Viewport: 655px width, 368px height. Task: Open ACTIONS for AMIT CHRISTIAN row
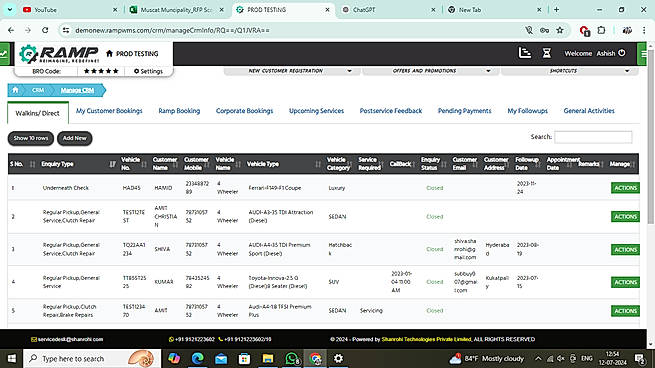click(625, 217)
